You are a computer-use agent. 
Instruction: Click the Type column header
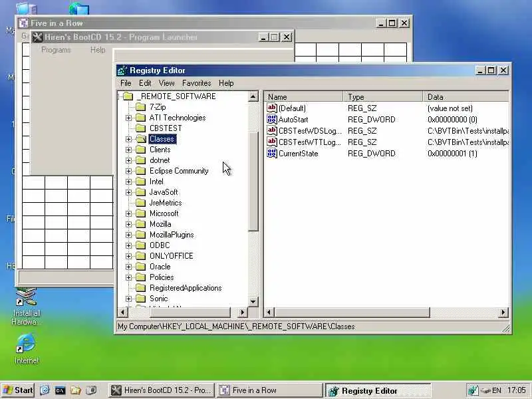pyautogui.click(x=383, y=97)
